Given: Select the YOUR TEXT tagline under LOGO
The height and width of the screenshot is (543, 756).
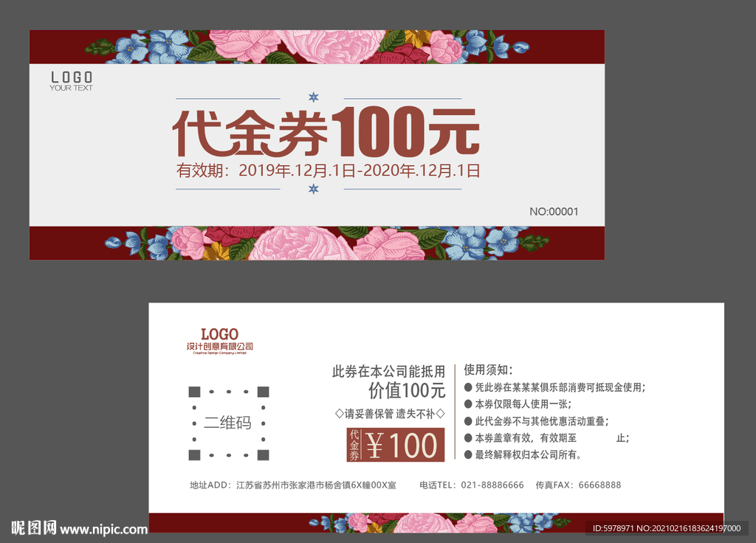Looking at the screenshot, I should pyautogui.click(x=71, y=86).
